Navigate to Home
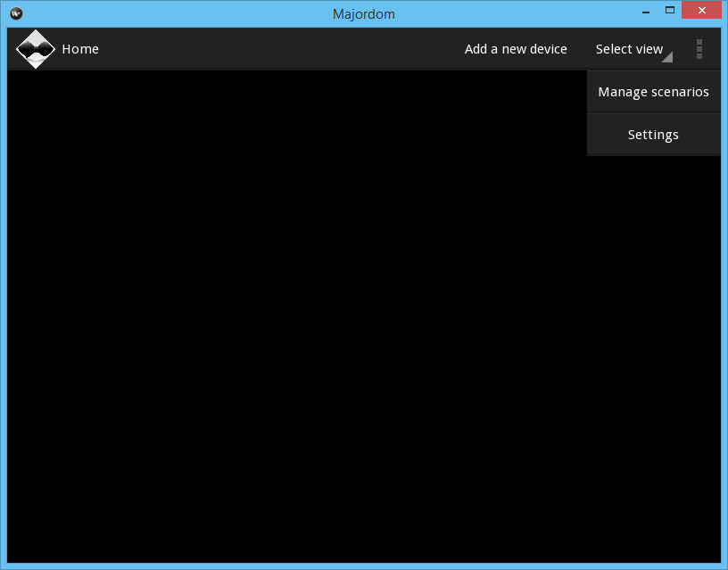Screen dimensions: 728x570 80,49
